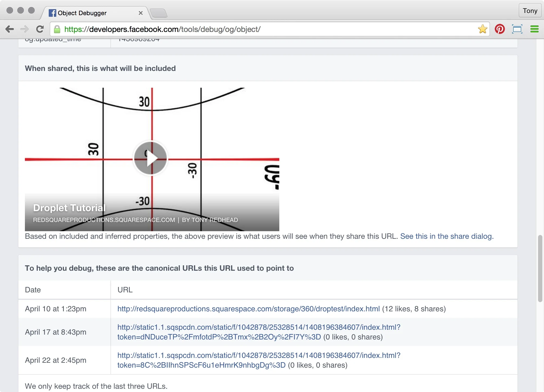
Task: Click the vertical page scrollbar thumb
Action: 540,268
